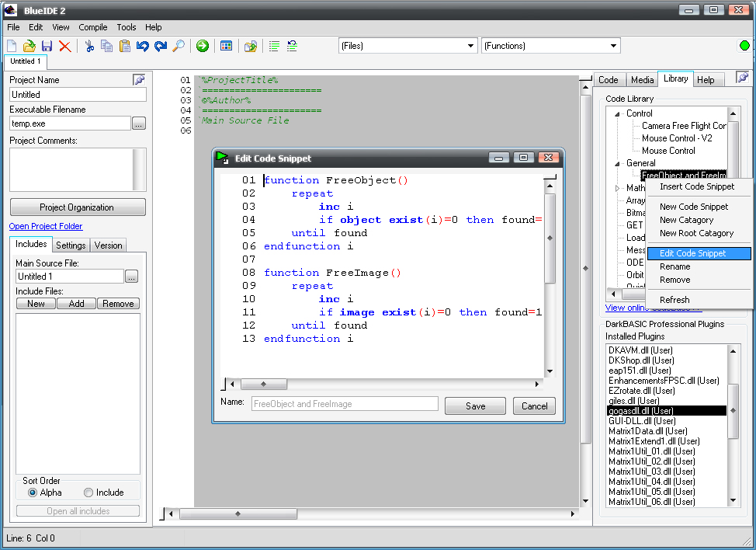Select the Alpha sort order radio button
Image resolution: width=756 pixels, height=550 pixels.
click(33, 493)
